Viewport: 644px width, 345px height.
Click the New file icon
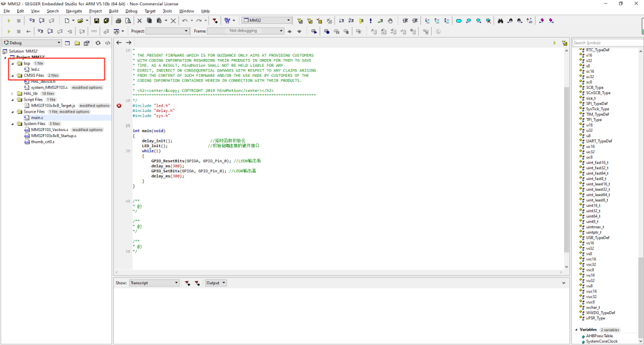[x=67, y=20]
